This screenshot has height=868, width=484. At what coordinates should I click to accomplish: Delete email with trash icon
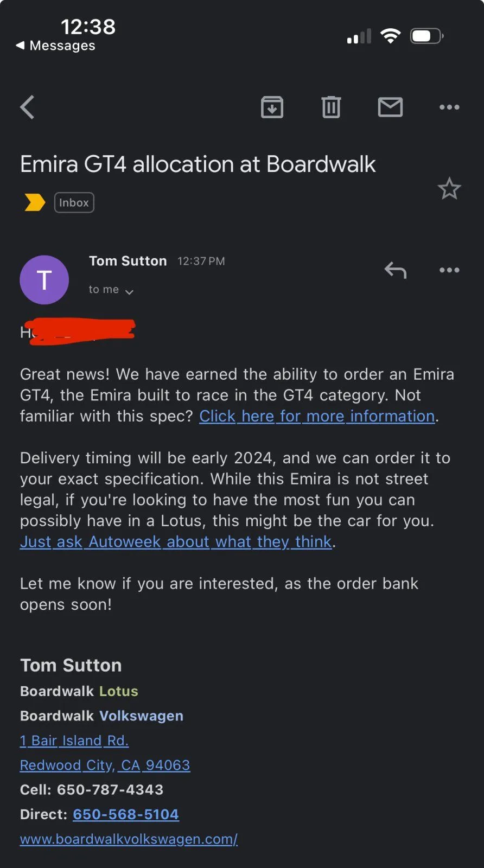pos(331,107)
